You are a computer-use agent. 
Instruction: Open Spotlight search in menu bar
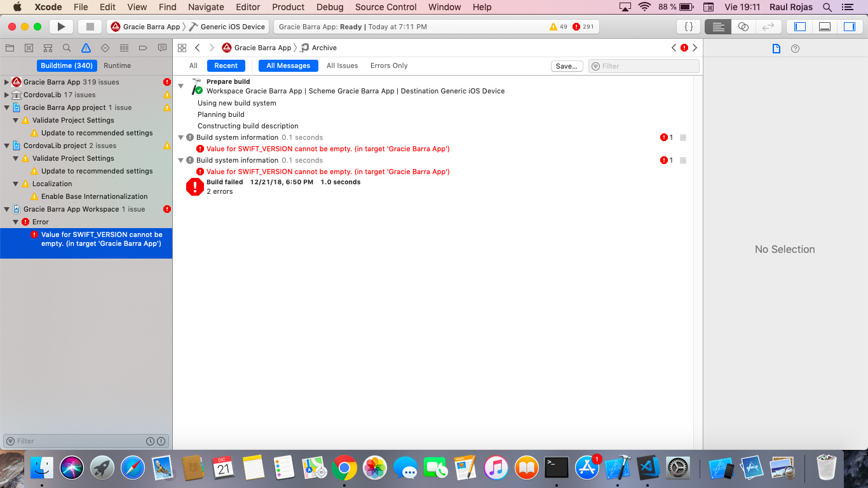click(827, 7)
